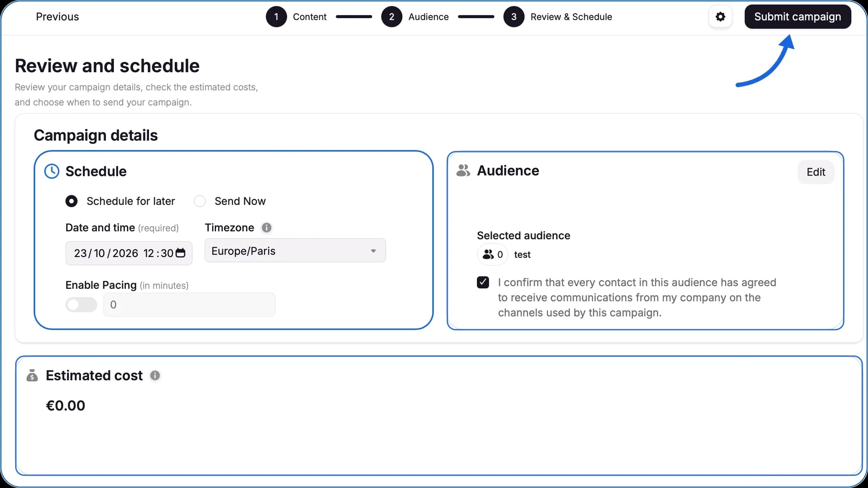Click the Schedule clock icon
Image resolution: width=868 pixels, height=488 pixels.
click(x=52, y=171)
